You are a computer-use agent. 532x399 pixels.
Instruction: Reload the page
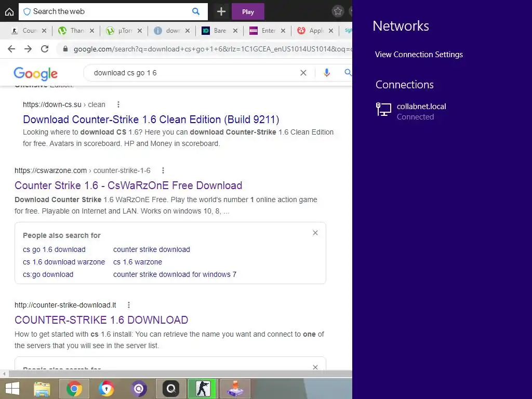point(45,49)
